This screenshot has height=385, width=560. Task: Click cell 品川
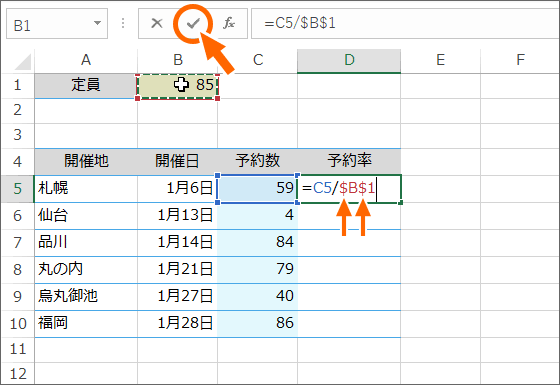pos(86,243)
